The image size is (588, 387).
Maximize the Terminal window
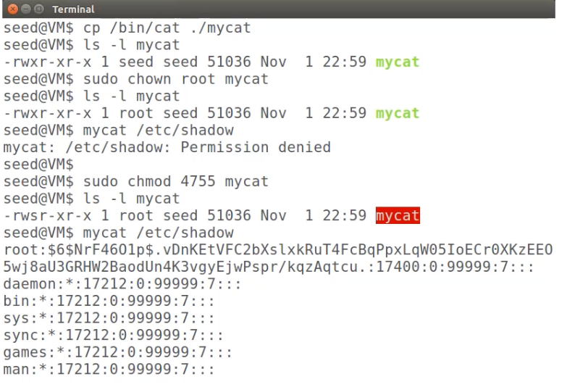[x=38, y=9]
